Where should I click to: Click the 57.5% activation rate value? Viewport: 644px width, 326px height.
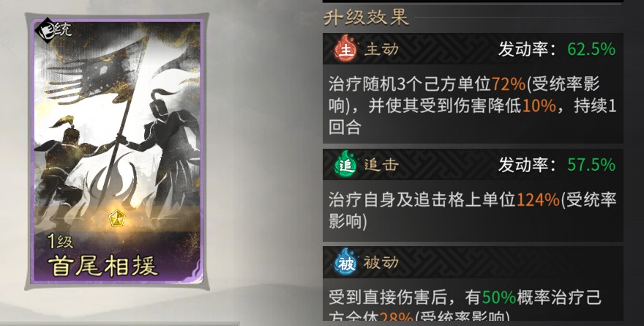[591, 166]
